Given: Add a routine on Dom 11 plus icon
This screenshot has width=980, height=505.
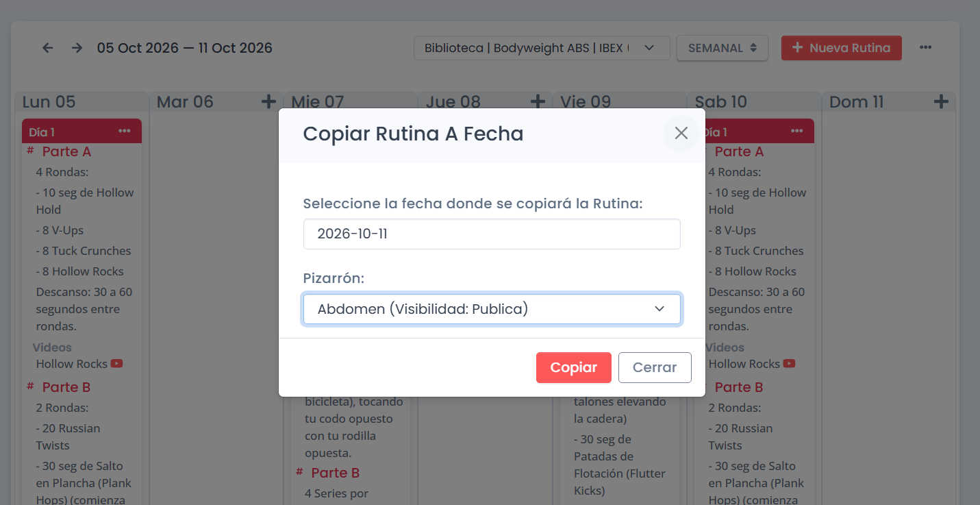Looking at the screenshot, I should click(942, 102).
